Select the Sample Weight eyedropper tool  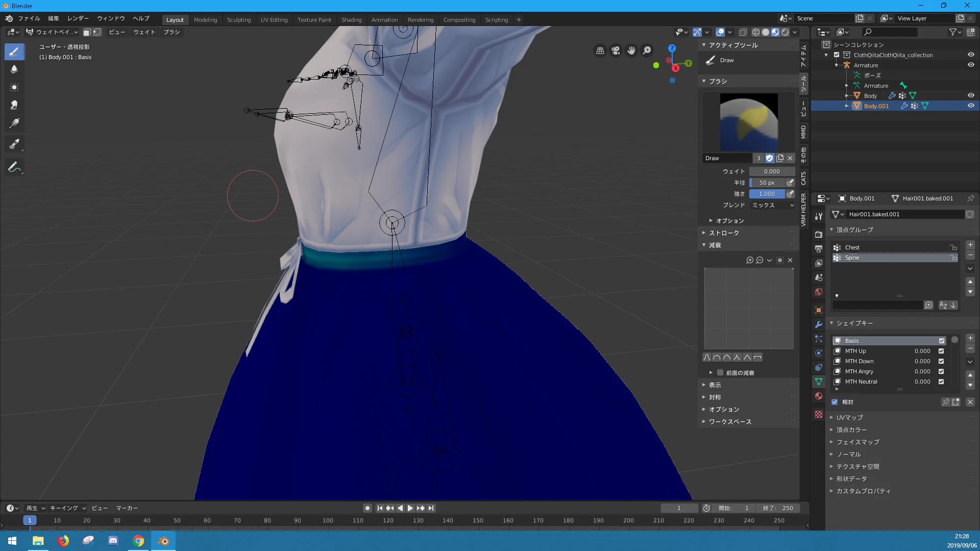14,144
